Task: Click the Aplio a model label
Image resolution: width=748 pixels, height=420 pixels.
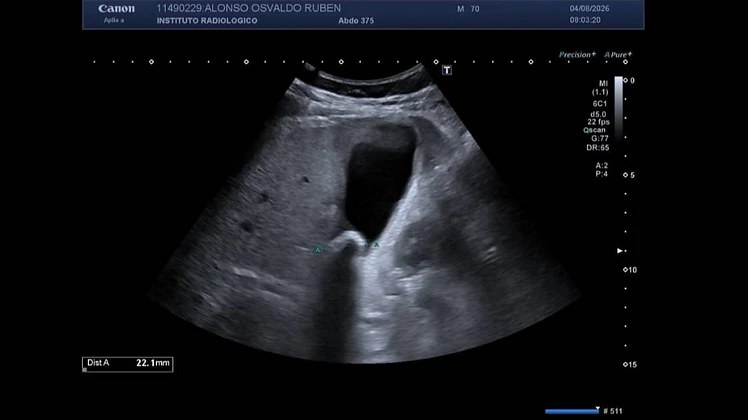Action: point(114,20)
